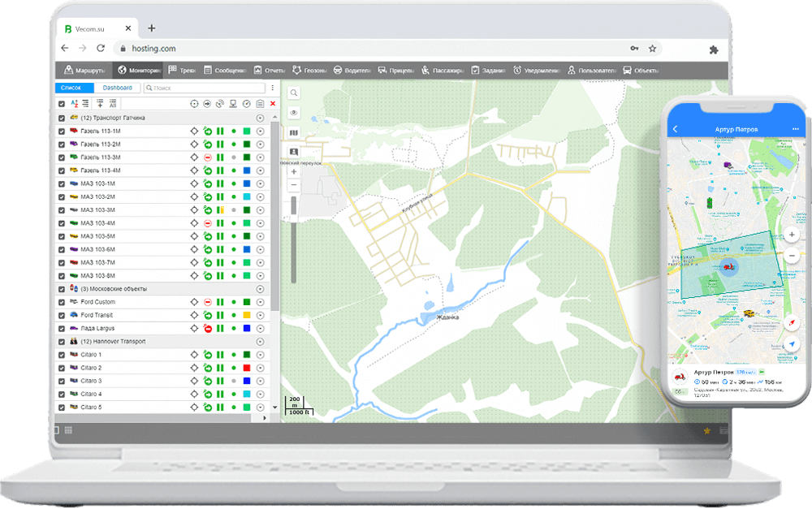Open the Геозоны menu tab
Image resolution: width=812 pixels, height=509 pixels.
click(309, 71)
